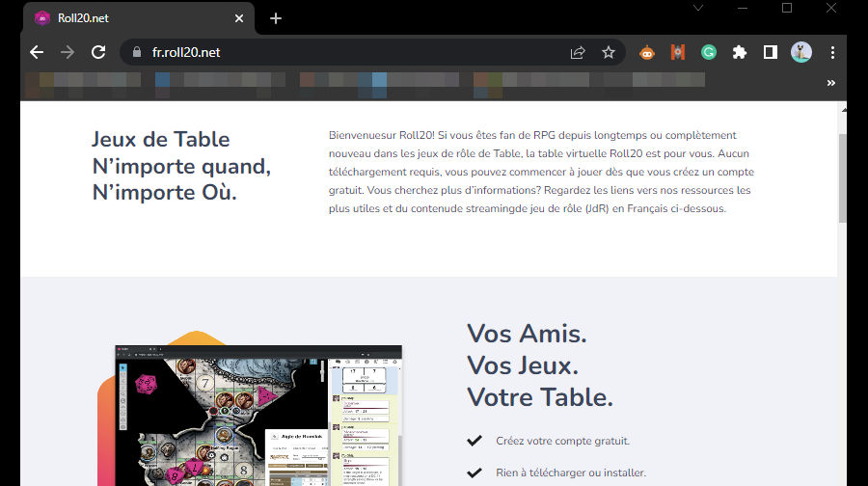This screenshot has height=486, width=868.
Task: Click the "Votre Table." heading
Action: 540,397
